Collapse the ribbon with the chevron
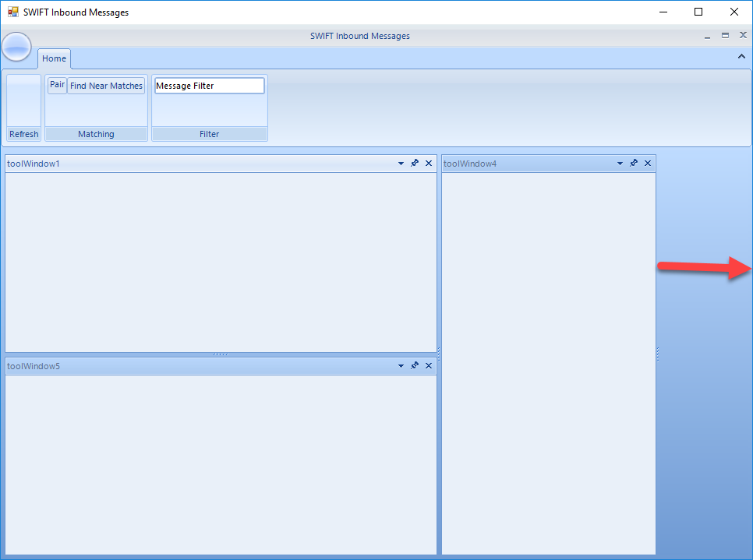Image resolution: width=753 pixels, height=560 pixels. 741,57
